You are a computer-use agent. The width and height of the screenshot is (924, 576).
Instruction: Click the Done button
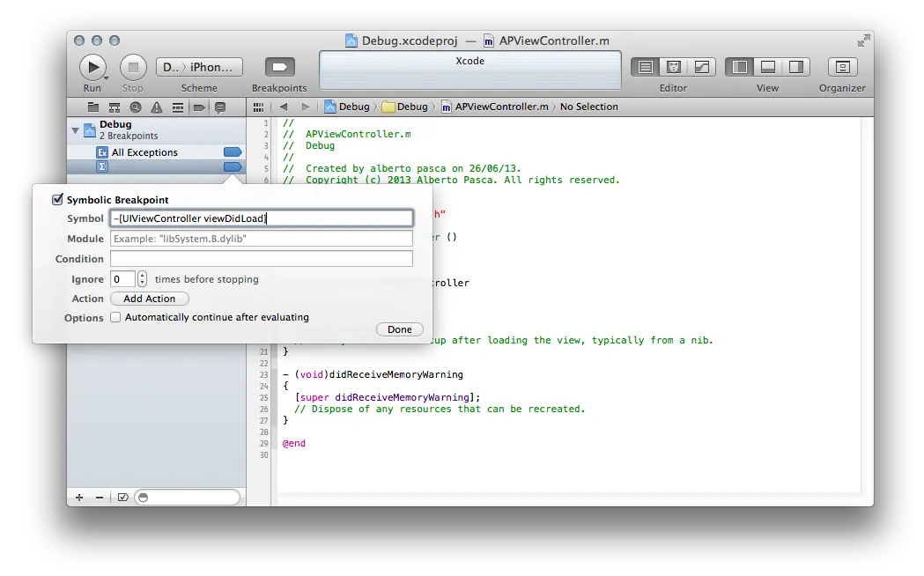point(400,329)
